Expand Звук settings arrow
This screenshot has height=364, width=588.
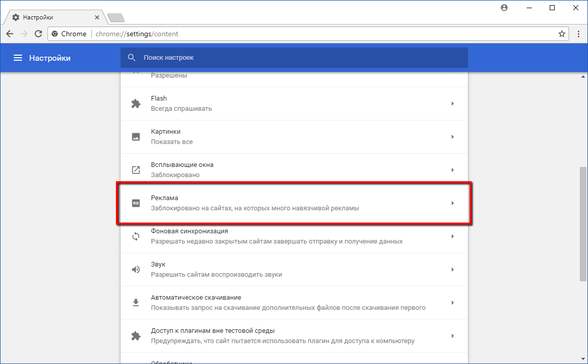point(453,270)
